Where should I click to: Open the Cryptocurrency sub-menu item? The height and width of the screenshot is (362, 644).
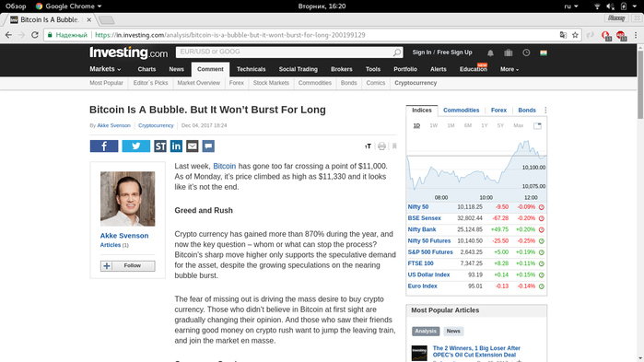416,83
